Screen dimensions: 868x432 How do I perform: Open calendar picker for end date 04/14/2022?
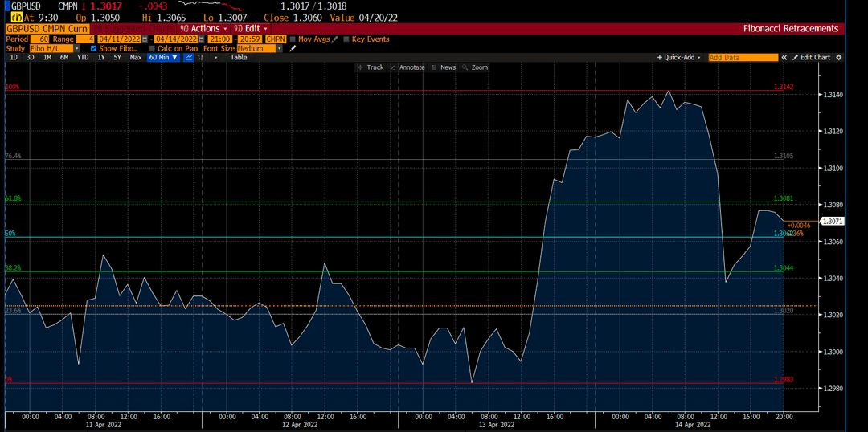pyautogui.click(x=201, y=39)
